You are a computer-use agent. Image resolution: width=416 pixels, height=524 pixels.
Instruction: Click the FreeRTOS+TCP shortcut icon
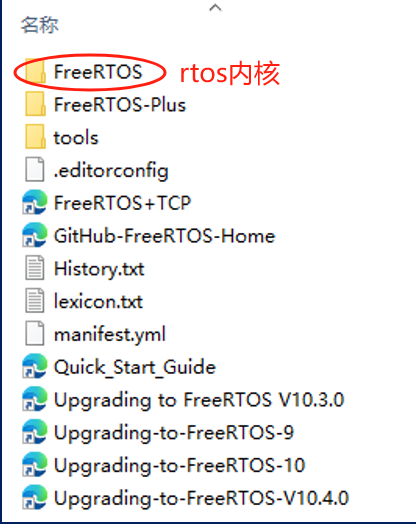coord(34,202)
